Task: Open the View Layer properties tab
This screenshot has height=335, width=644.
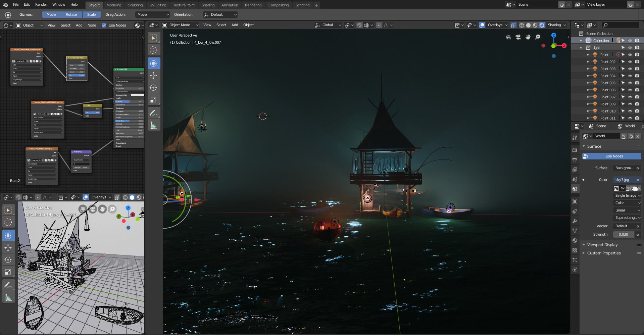Action: coord(575,170)
